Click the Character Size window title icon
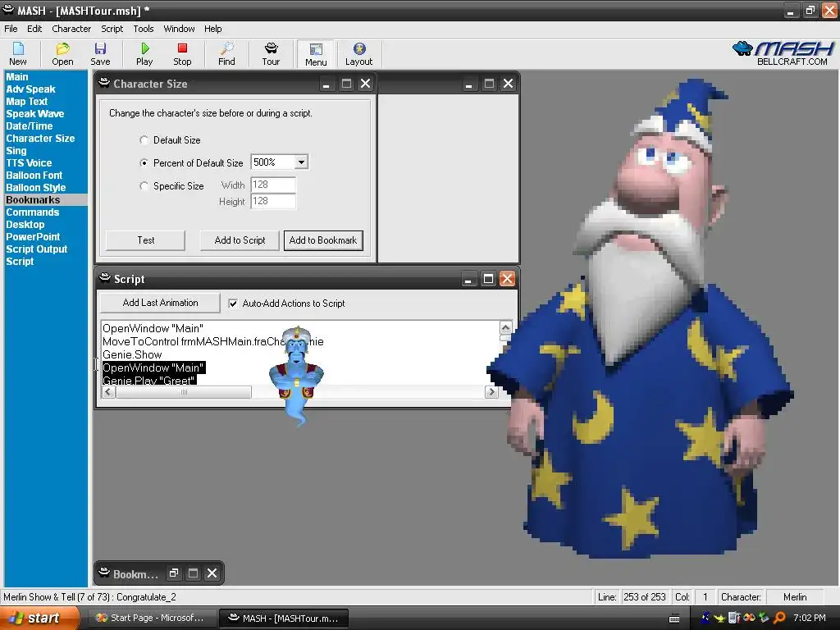The height and width of the screenshot is (630, 840). pyautogui.click(x=104, y=83)
